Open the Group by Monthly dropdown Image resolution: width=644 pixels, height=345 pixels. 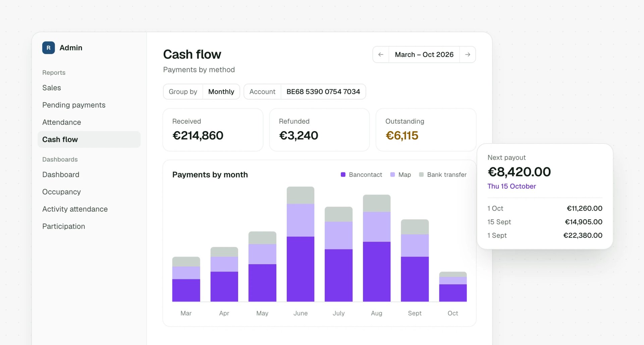201,92
